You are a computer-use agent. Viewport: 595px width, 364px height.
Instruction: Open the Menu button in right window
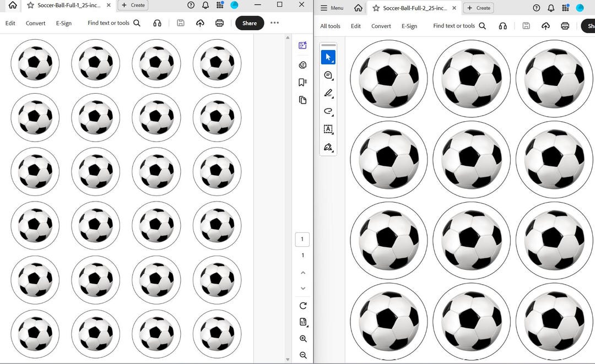click(332, 8)
